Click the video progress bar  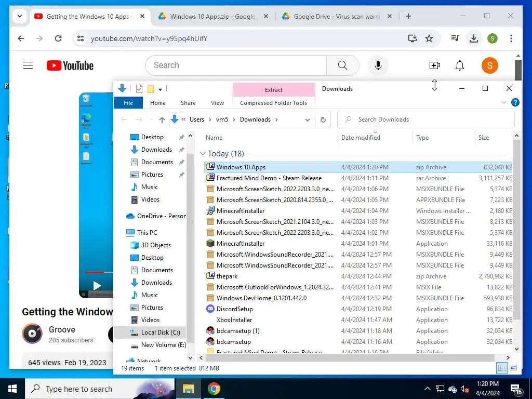[99, 272]
